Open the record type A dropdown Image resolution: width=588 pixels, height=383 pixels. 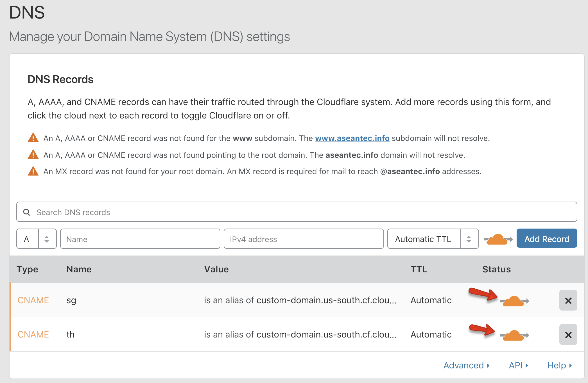point(37,239)
